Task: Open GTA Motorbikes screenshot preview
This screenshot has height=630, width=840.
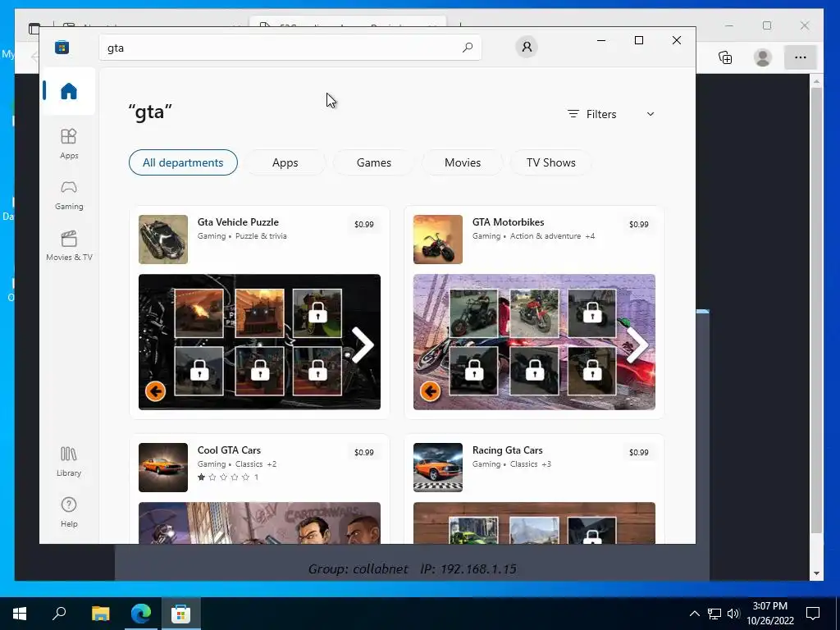Action: 534,342
